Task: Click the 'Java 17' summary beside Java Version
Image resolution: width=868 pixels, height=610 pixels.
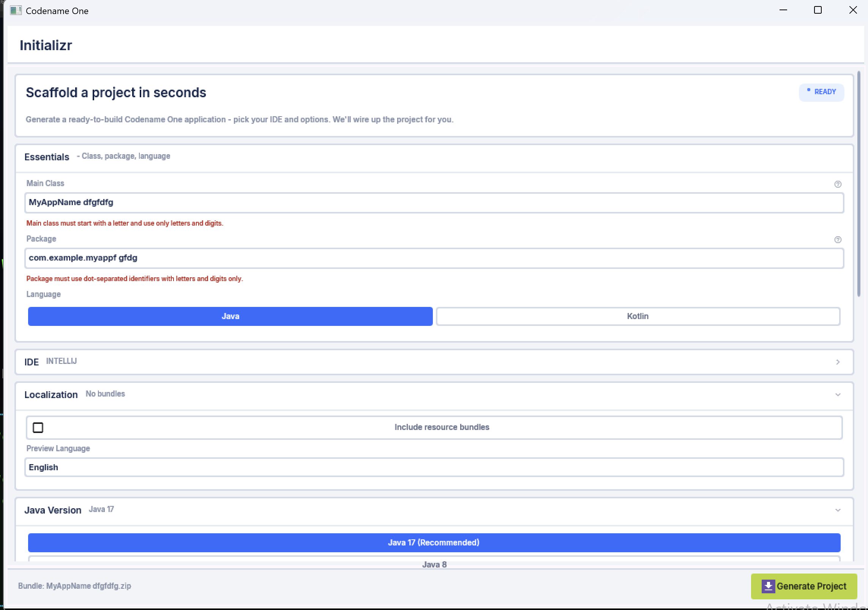Action: point(101,509)
